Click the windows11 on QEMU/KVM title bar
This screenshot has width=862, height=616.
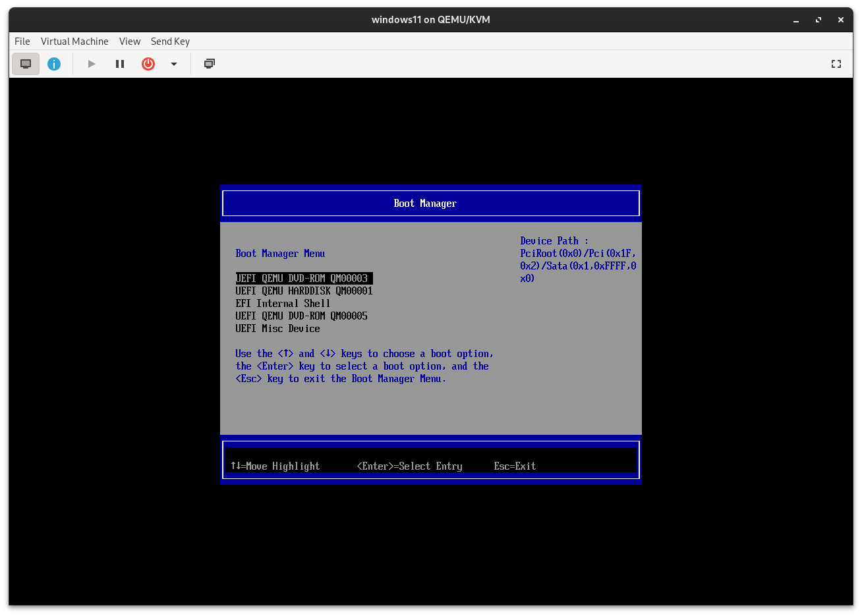coord(431,20)
